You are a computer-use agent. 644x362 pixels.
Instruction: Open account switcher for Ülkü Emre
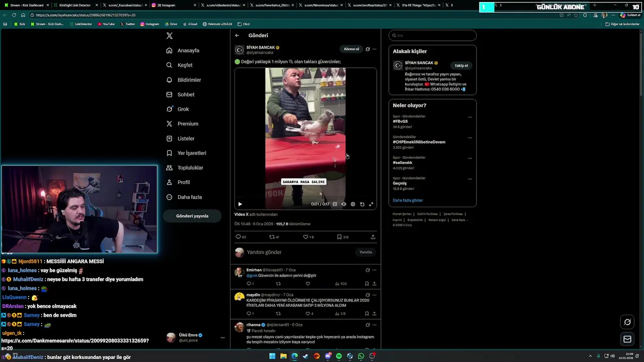tap(195, 337)
